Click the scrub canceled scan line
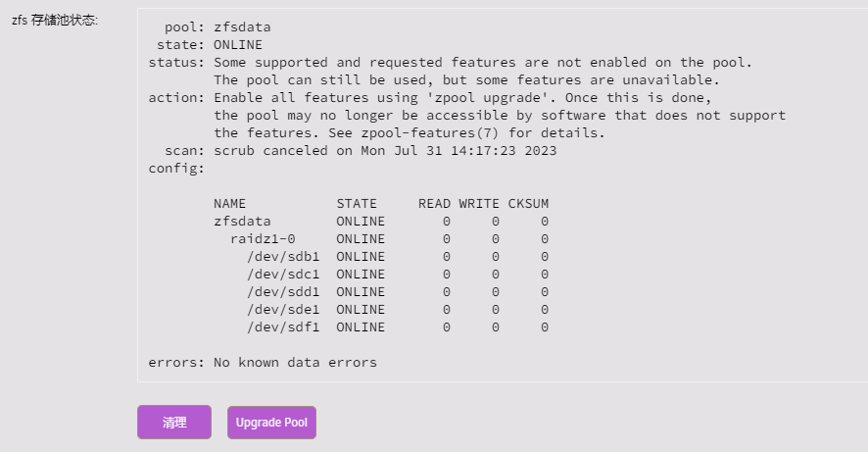The width and height of the screenshot is (868, 452). [x=361, y=151]
